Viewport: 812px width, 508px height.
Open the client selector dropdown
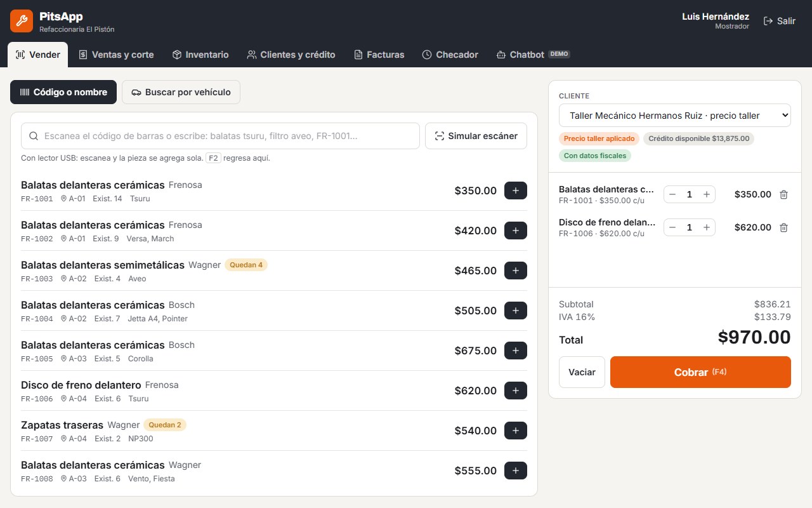[675, 116]
